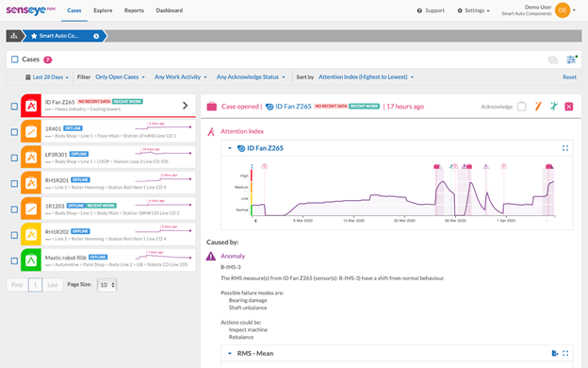Close the case with the red X icon
The image size is (588, 368).
569,107
